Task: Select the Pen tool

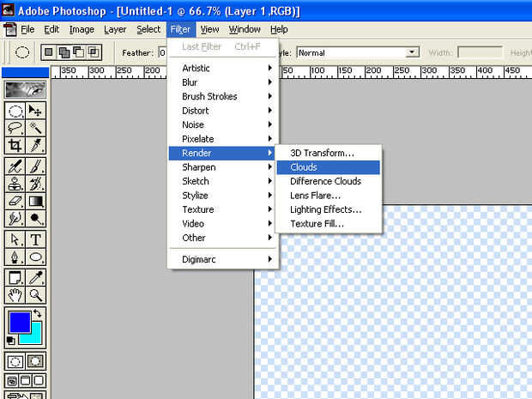Action: [15, 257]
